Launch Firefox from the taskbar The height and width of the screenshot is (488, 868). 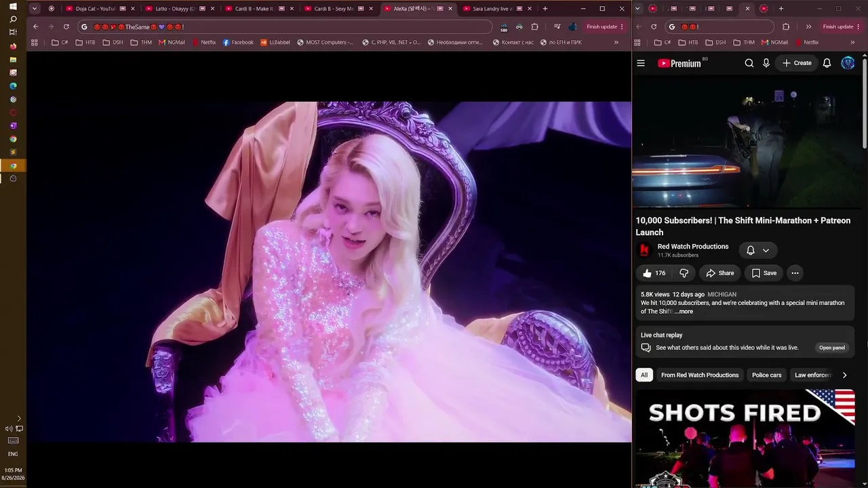pyautogui.click(x=13, y=46)
